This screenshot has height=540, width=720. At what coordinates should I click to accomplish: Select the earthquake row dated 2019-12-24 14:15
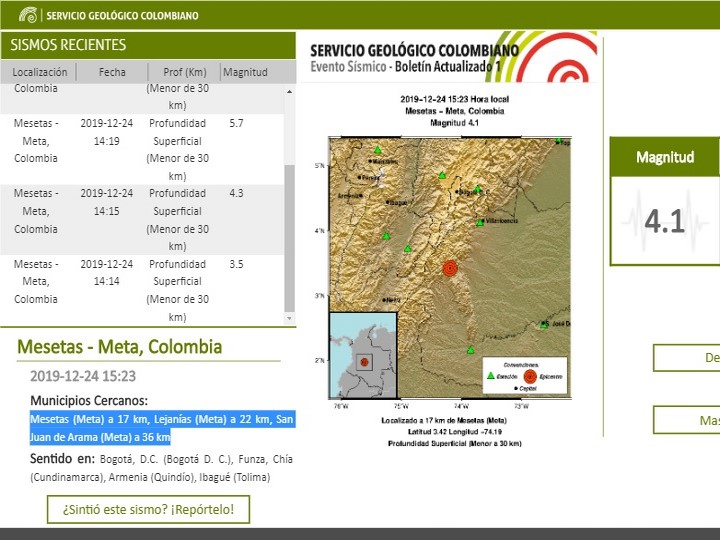click(x=142, y=220)
